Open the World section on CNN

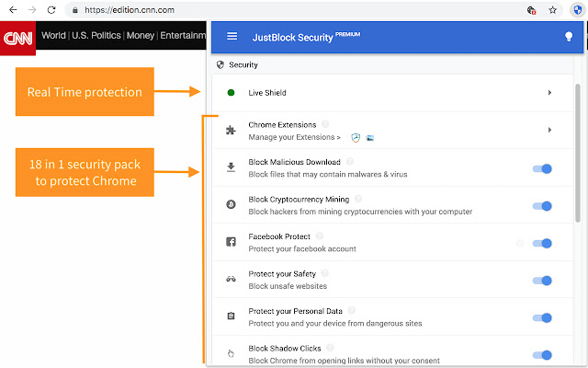pos(53,37)
